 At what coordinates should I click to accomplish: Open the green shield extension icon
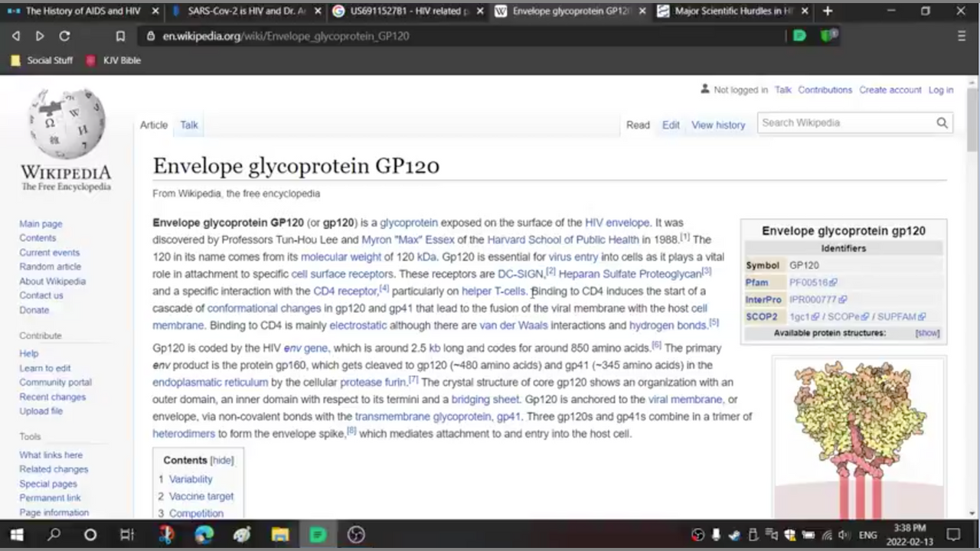pos(828,36)
